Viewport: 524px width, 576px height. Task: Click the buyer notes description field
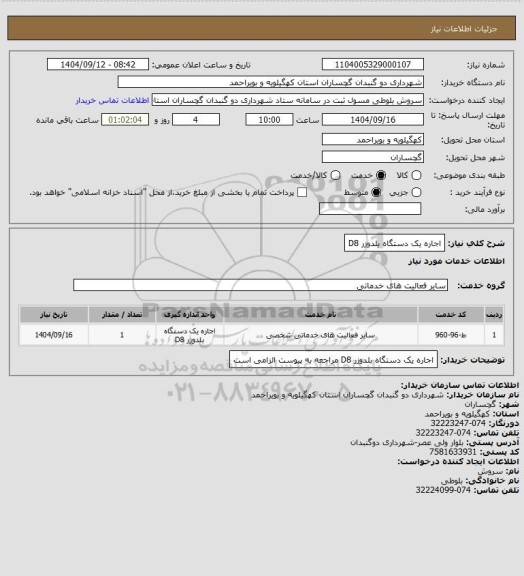click(333, 359)
